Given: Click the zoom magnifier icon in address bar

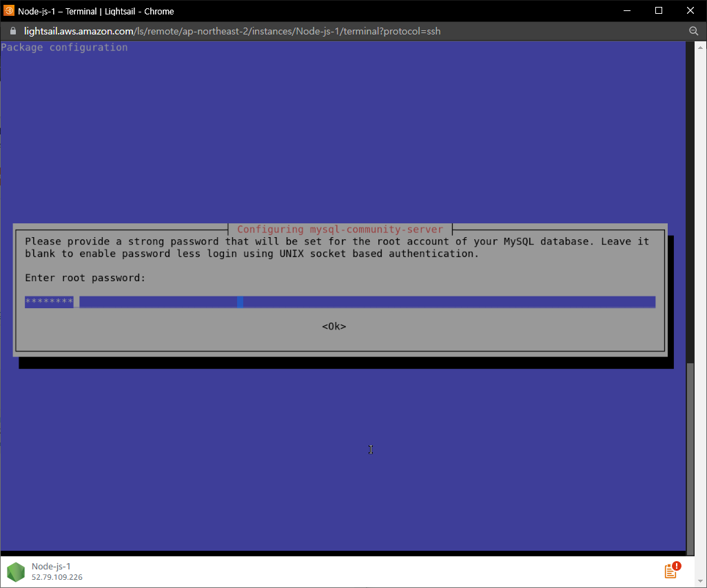Looking at the screenshot, I should (x=693, y=30).
